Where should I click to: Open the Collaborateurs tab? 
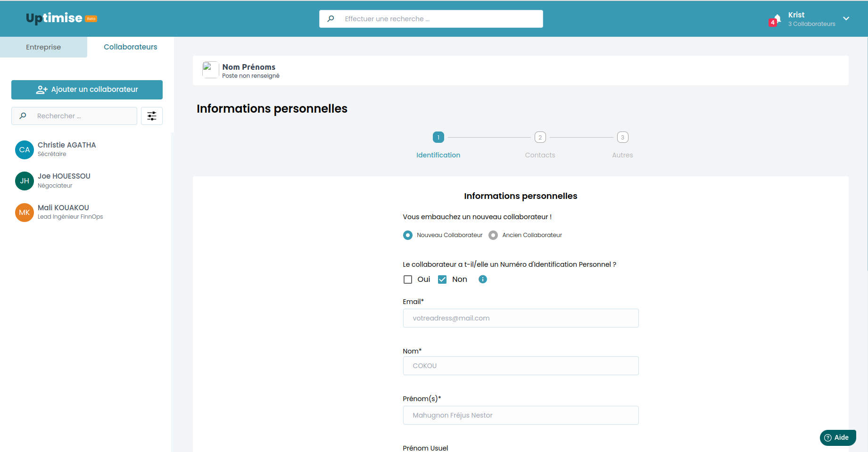[131, 47]
